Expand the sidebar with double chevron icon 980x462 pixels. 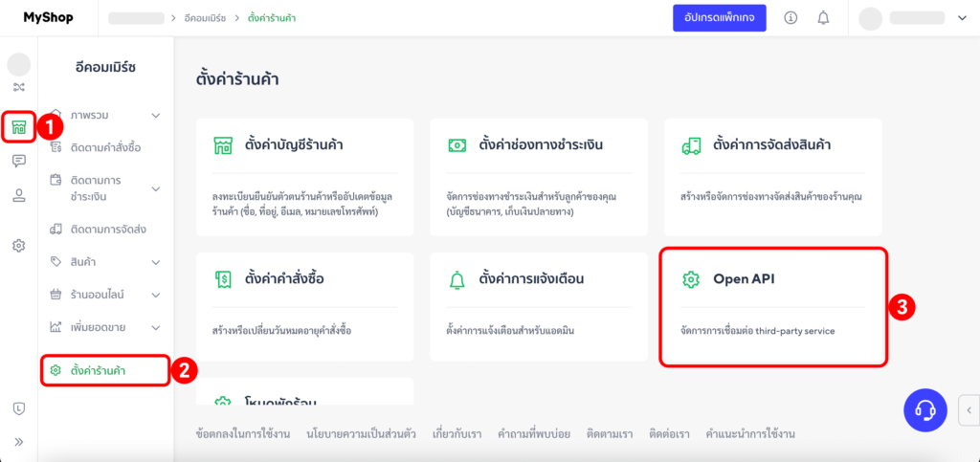click(x=19, y=441)
